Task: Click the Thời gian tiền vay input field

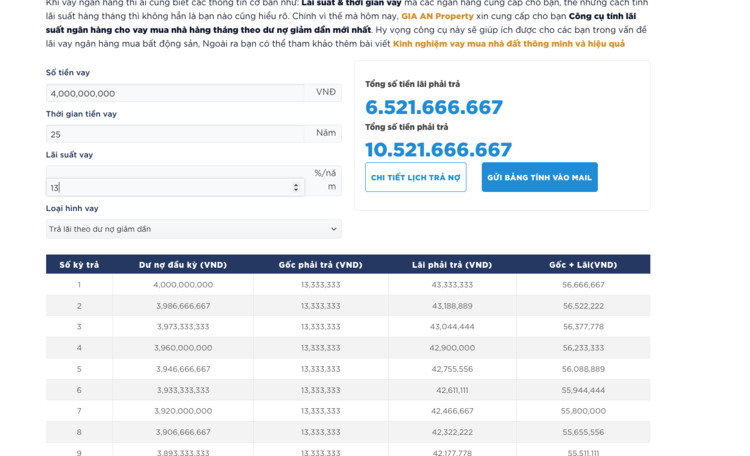Action: (175, 134)
